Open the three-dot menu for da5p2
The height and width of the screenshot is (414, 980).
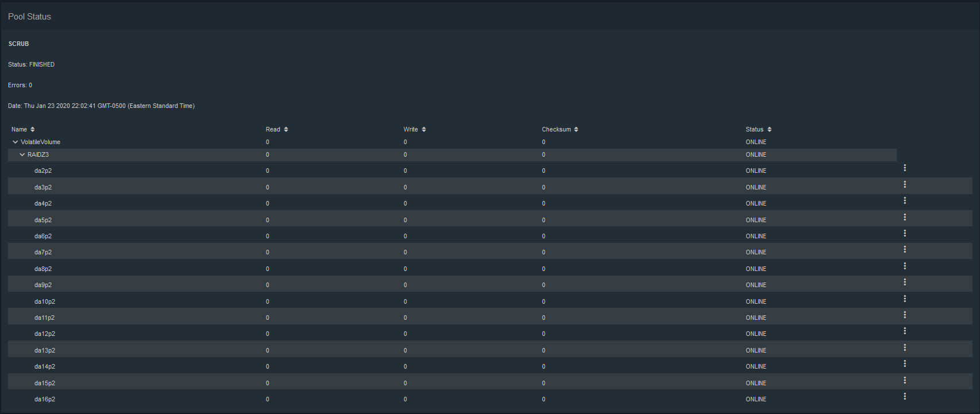click(x=905, y=217)
